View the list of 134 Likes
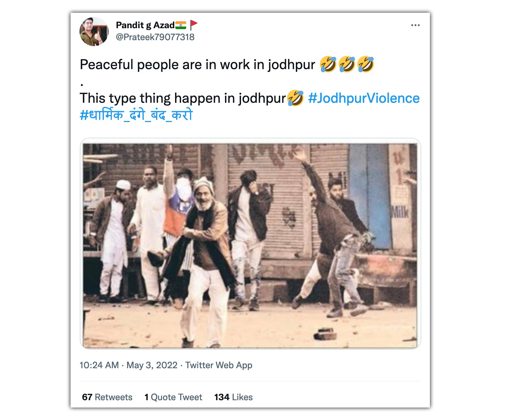 (x=233, y=397)
